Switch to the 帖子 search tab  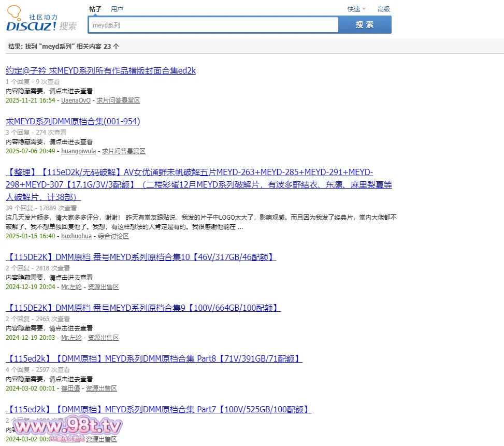coord(95,9)
